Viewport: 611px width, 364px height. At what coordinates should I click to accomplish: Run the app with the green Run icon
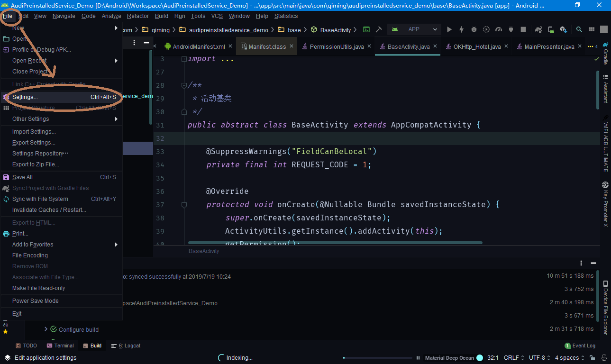coord(449,29)
